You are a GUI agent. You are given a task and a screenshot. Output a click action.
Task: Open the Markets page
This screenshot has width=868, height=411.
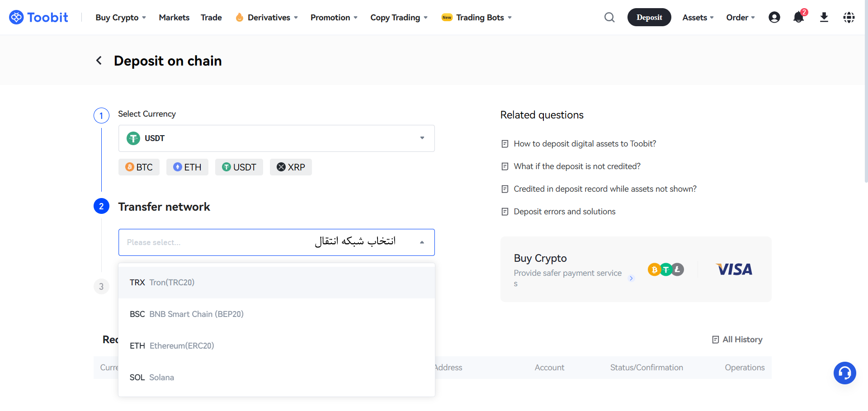click(174, 17)
